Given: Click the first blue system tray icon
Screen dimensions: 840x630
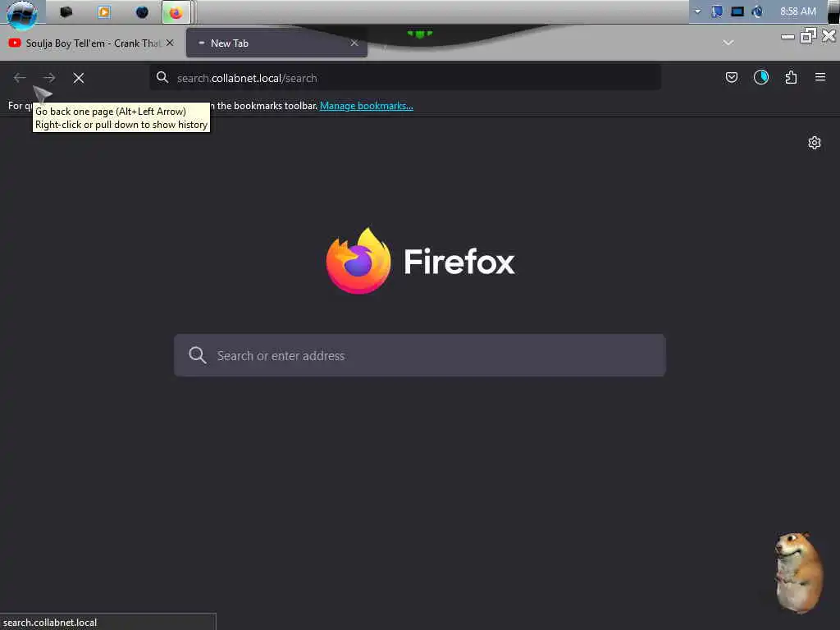Looking at the screenshot, I should (717, 11).
